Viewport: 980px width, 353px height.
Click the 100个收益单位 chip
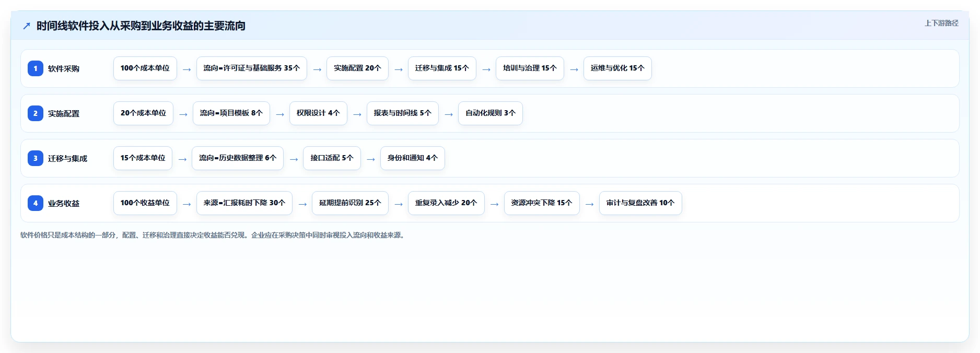[145, 203]
